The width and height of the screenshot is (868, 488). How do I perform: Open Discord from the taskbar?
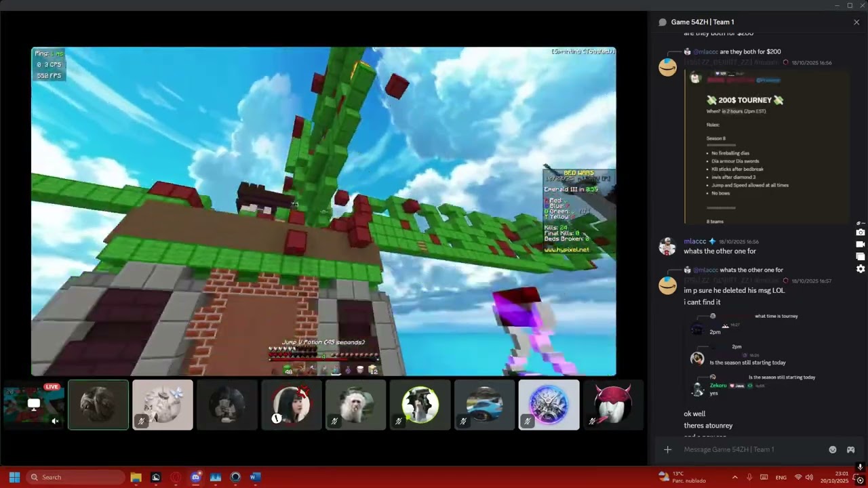(195, 477)
